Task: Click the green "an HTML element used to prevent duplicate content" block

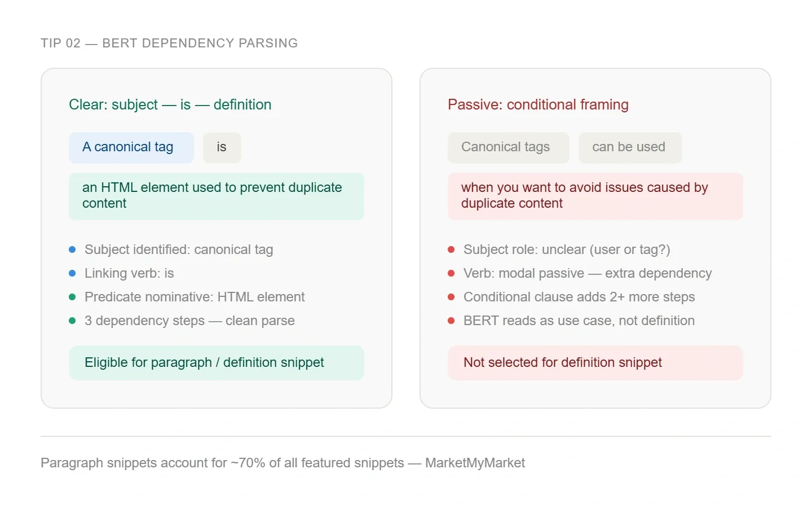Action: pos(216,196)
